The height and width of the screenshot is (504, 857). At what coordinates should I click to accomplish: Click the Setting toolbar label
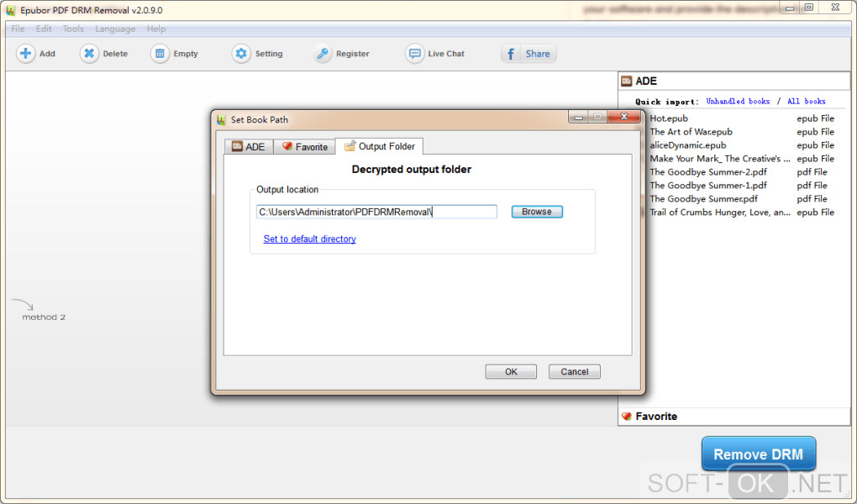[269, 54]
